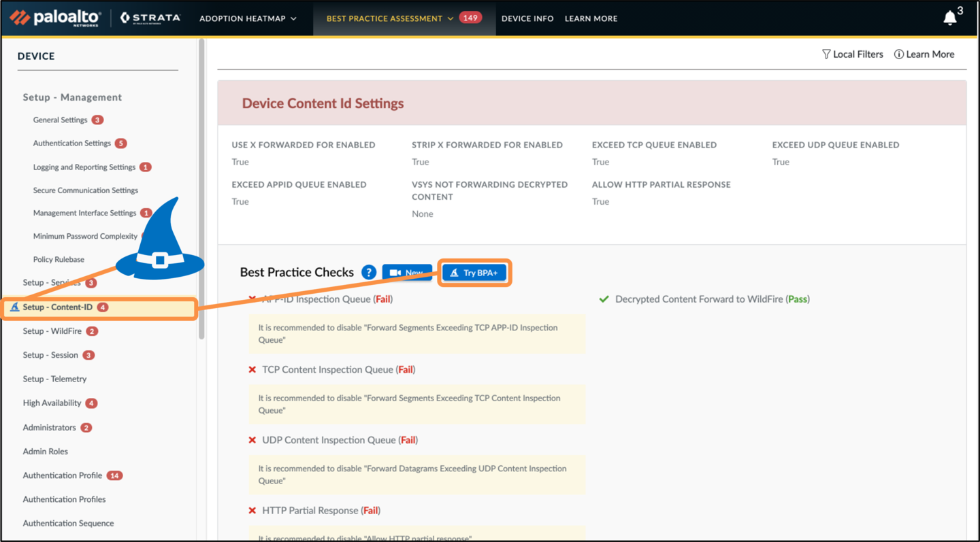Click the red X next to TCP Content Inspection Queue
The height and width of the screenshot is (542, 980).
(x=252, y=370)
